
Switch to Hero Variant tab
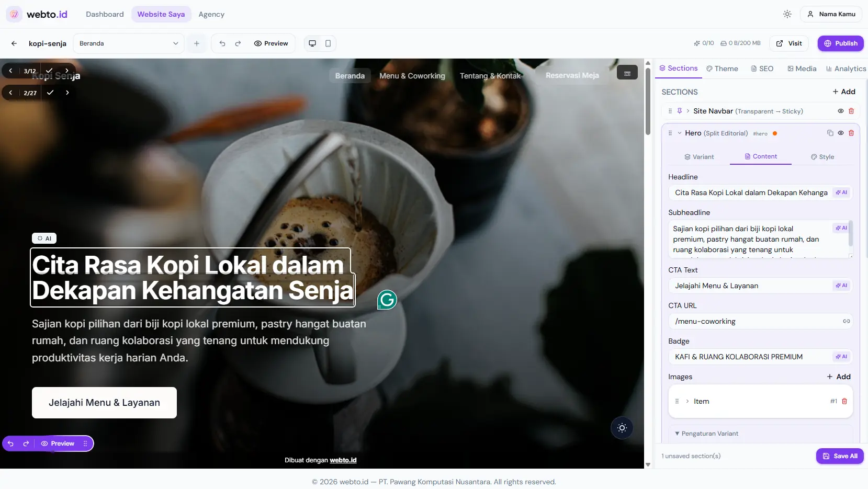pyautogui.click(x=699, y=157)
